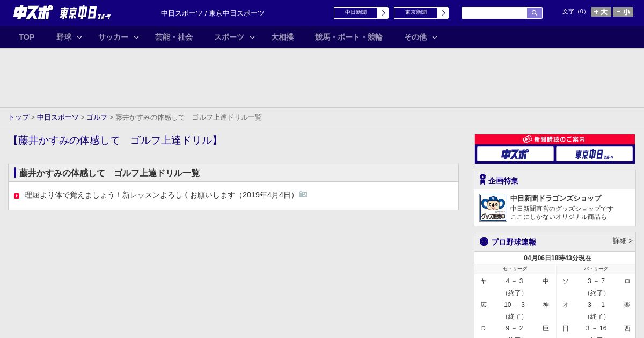This screenshot has height=338, width=644.
Task: Click the photo camera icon beside the article
Action: [303, 194]
